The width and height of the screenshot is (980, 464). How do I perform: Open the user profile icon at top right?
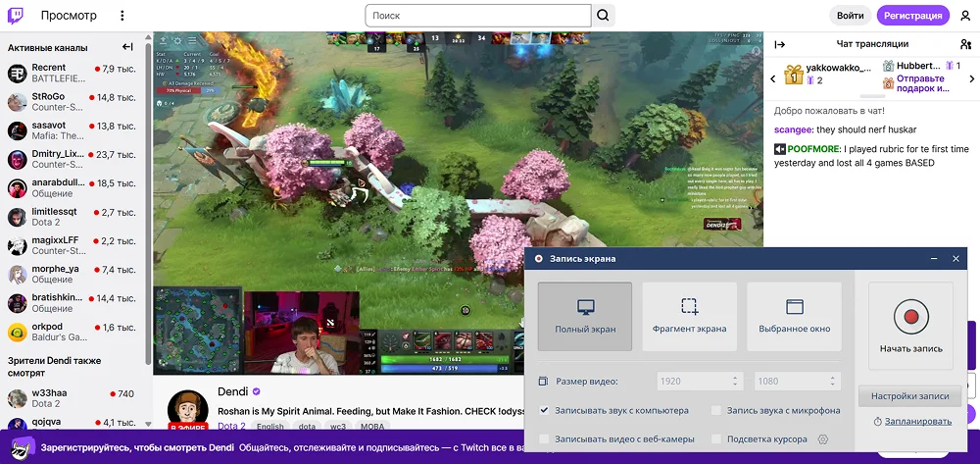pyautogui.click(x=965, y=16)
